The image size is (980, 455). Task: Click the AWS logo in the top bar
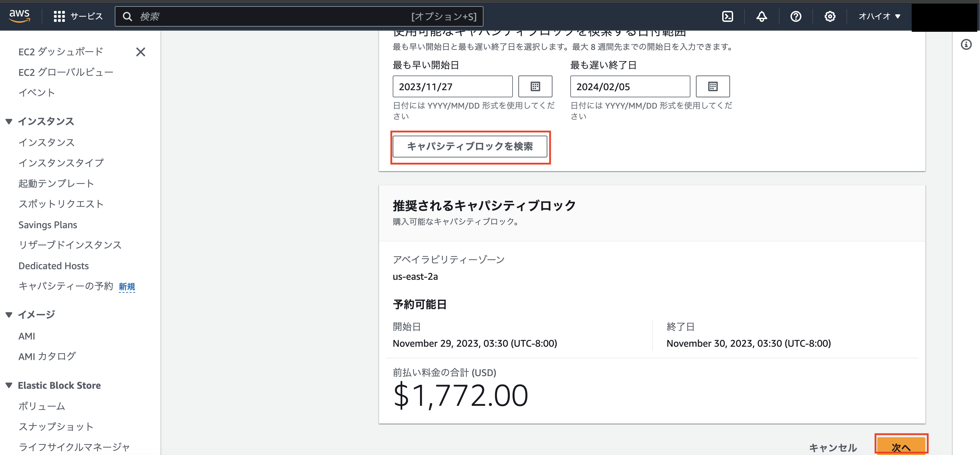(x=19, y=15)
